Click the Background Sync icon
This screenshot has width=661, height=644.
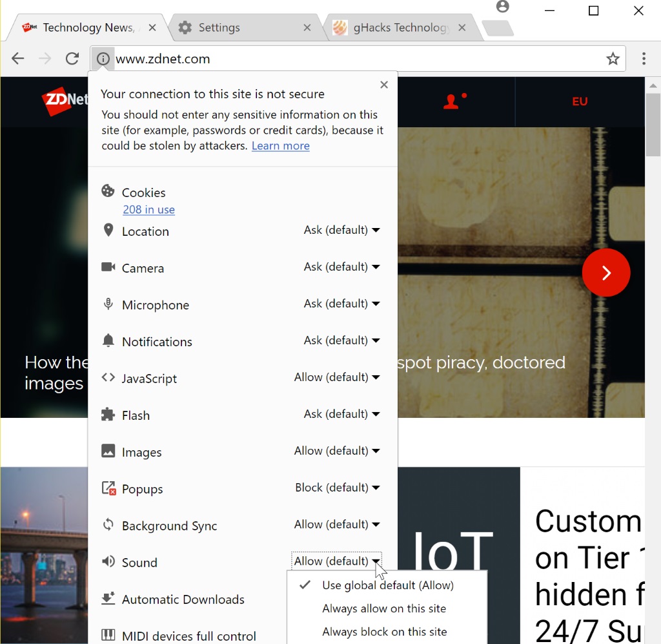(x=108, y=525)
